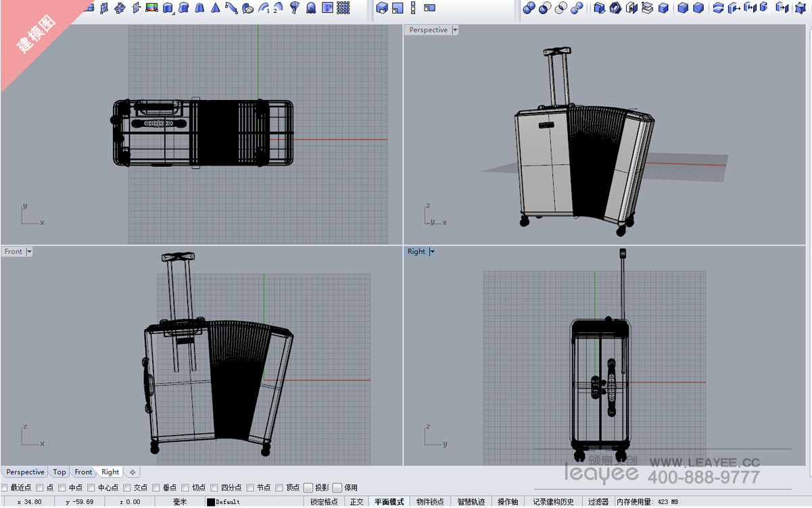This screenshot has height=508, width=812.
Task: Click the Heightfield from image icon
Action: [x=327, y=8]
